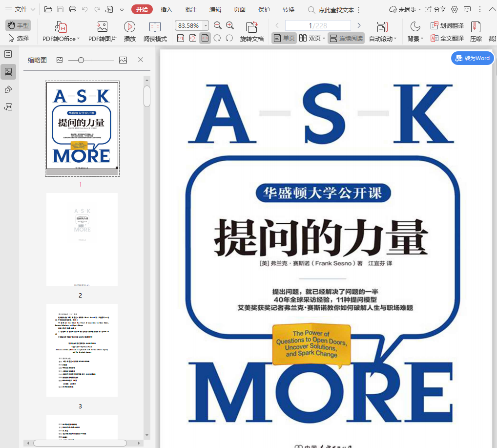
Task: Open 未同步 sync status dropdown
Action: (405, 9)
